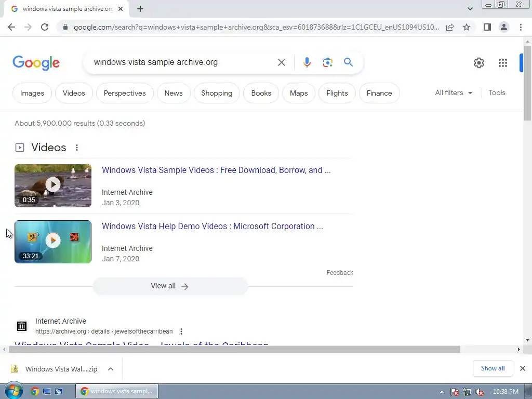Image resolution: width=532 pixels, height=399 pixels.
Task: Click the taskbar clock 10:38 PM
Action: (506, 392)
